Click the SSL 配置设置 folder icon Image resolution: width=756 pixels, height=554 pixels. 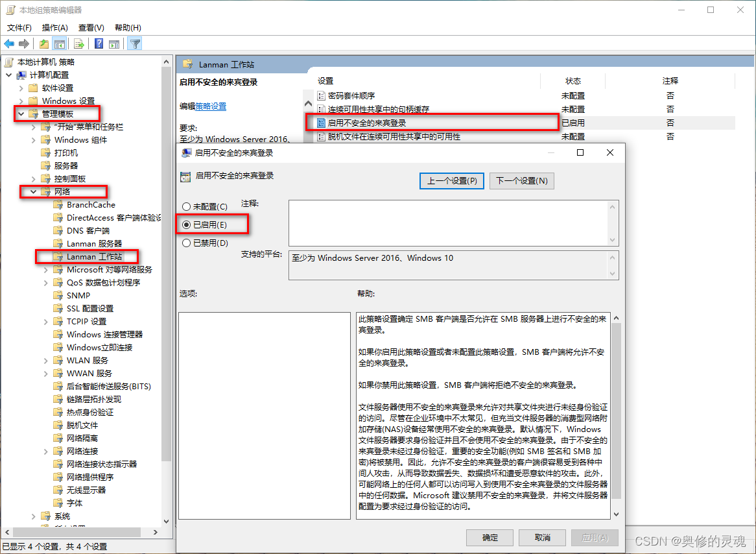58,308
